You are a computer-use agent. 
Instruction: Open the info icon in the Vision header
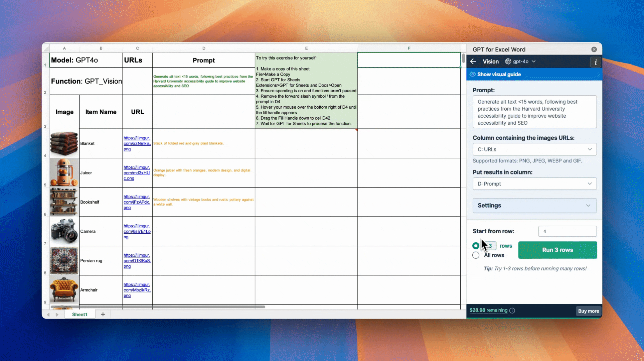pos(595,62)
